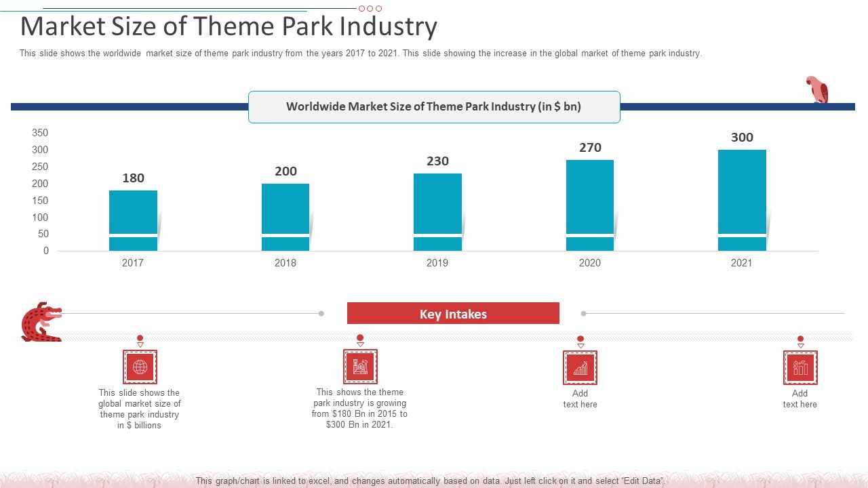Click the slide description paragraph under the title
Screen dimensions: 868x488
(x=361, y=53)
